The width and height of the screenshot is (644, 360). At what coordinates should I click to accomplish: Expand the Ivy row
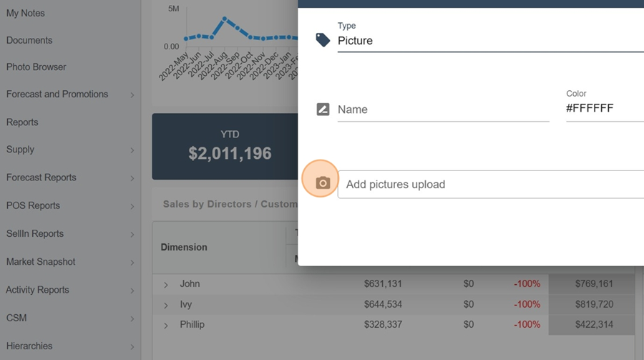click(x=166, y=305)
